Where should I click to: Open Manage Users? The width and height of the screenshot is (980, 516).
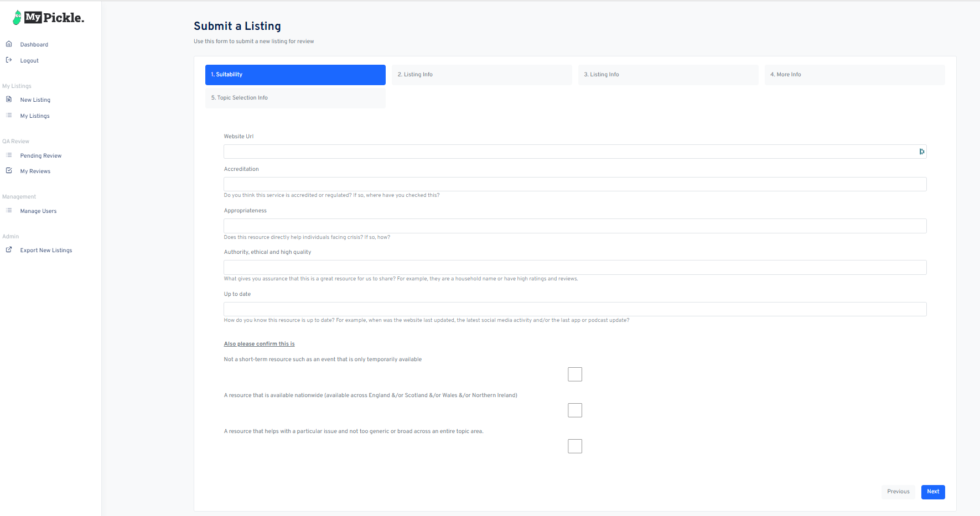(38, 211)
